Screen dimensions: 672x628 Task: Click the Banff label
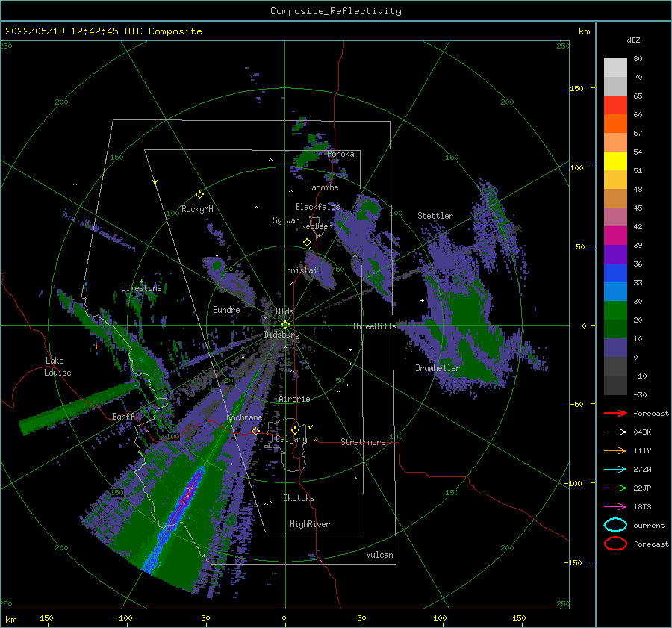(x=123, y=417)
